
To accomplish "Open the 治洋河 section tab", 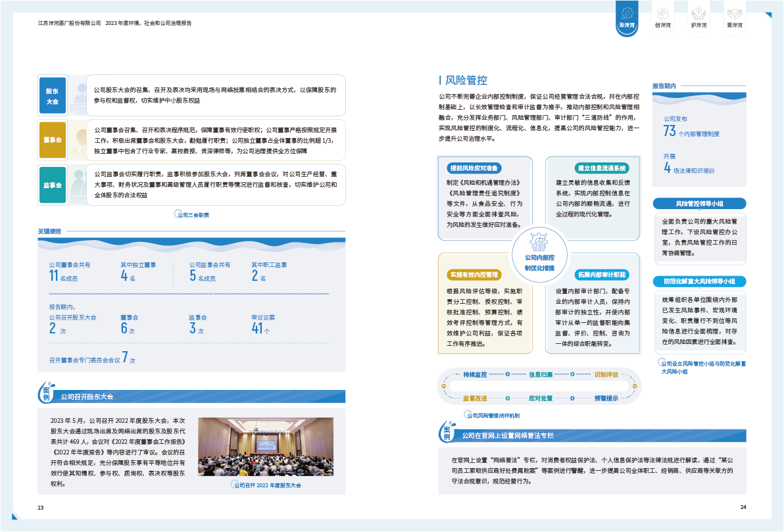I will click(x=627, y=17).
